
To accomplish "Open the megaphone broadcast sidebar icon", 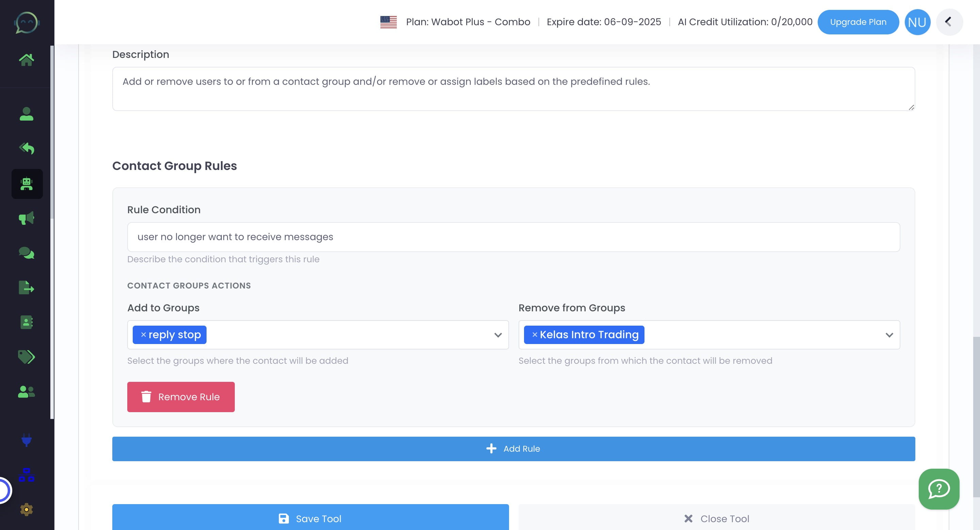I will (26, 218).
